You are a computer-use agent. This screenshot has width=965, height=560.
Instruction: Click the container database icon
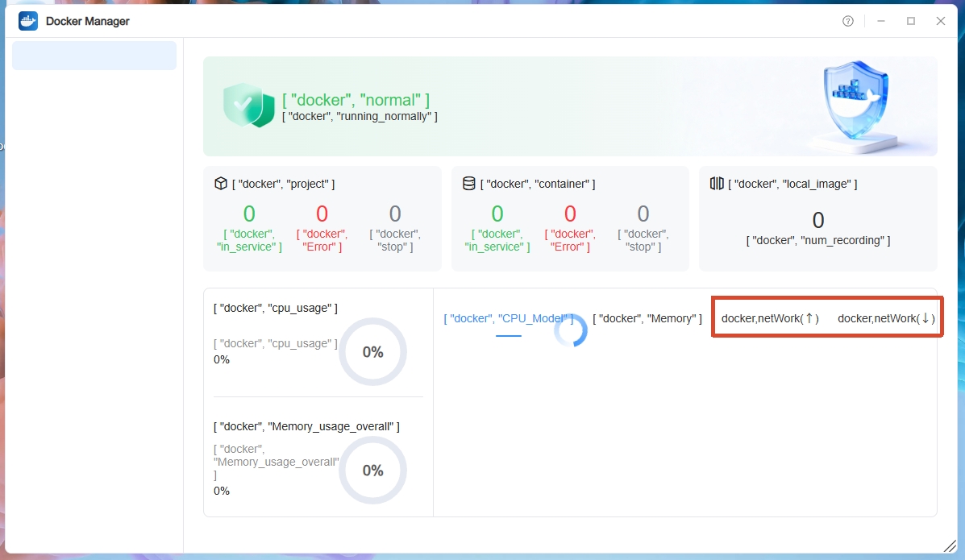click(469, 184)
